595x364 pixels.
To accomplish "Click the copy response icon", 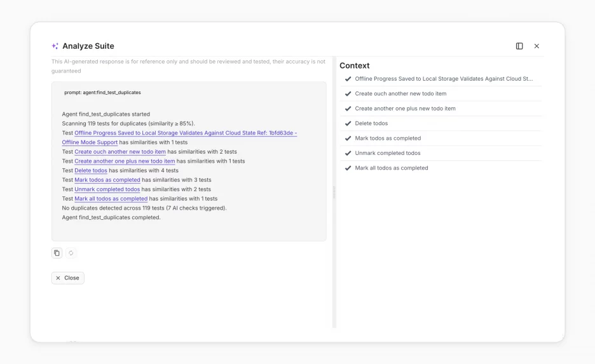I will pyautogui.click(x=57, y=253).
